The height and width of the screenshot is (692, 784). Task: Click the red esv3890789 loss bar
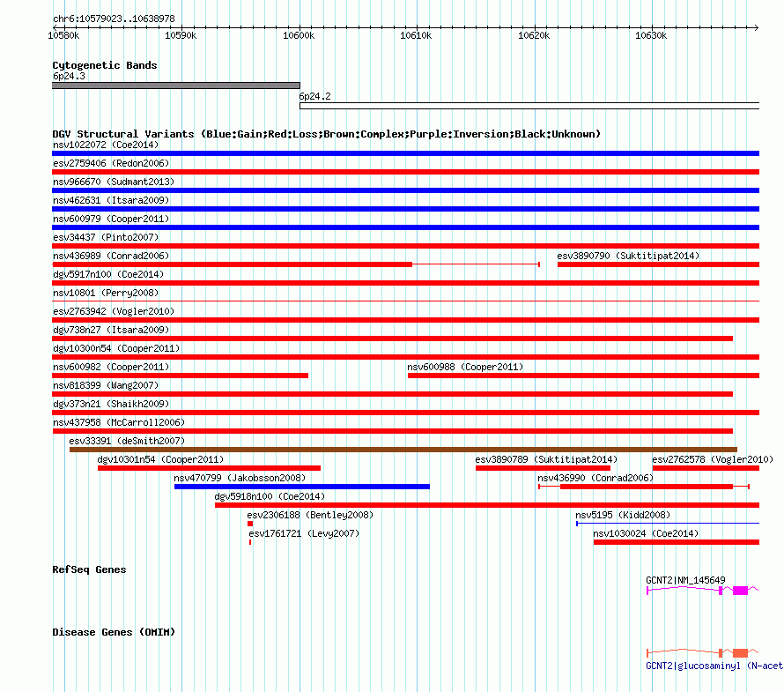(x=543, y=468)
